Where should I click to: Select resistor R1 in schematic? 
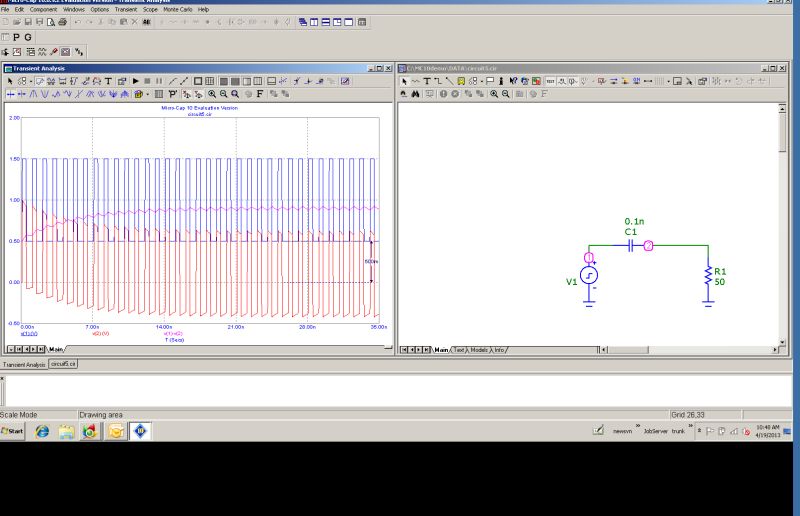point(708,276)
